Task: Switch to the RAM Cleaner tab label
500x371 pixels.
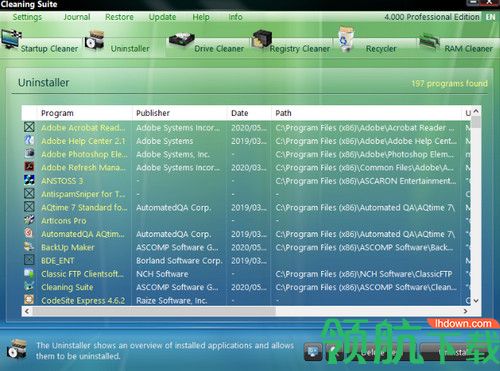Action: 468,49
